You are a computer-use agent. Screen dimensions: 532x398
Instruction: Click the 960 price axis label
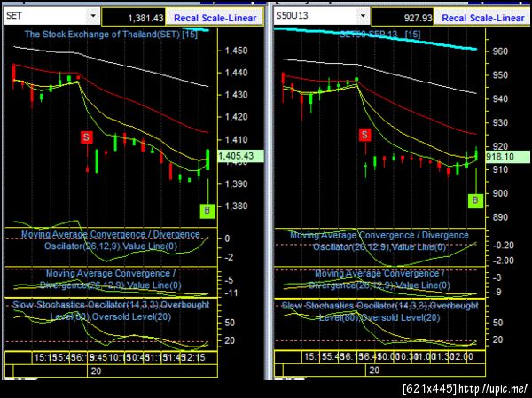click(x=500, y=51)
